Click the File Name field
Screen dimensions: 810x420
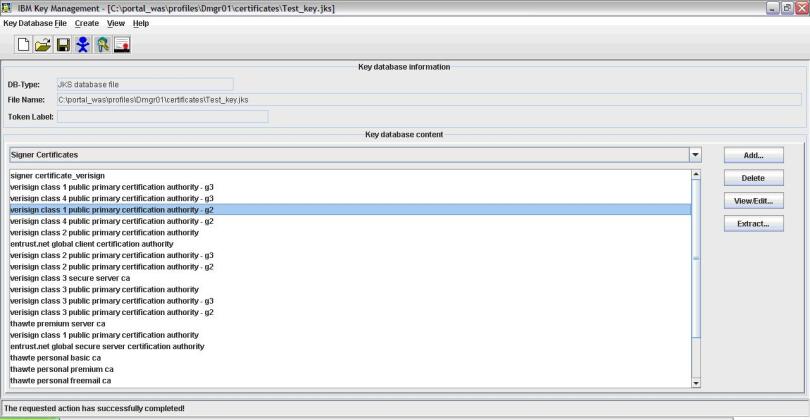(x=429, y=100)
